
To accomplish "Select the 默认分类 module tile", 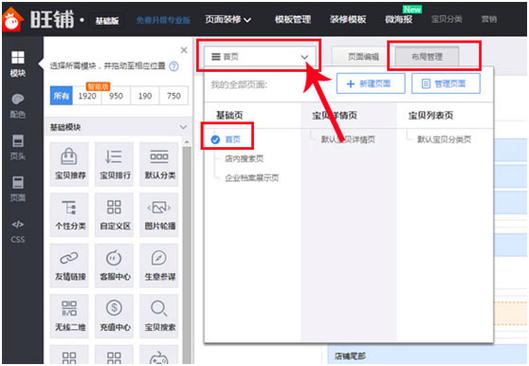I will 159,164.
